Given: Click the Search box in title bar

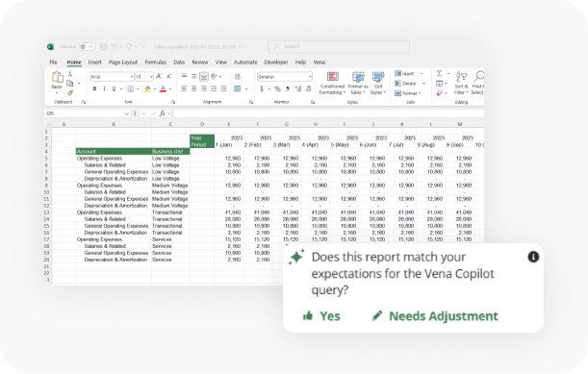Looking at the screenshot, I should pos(339,46).
